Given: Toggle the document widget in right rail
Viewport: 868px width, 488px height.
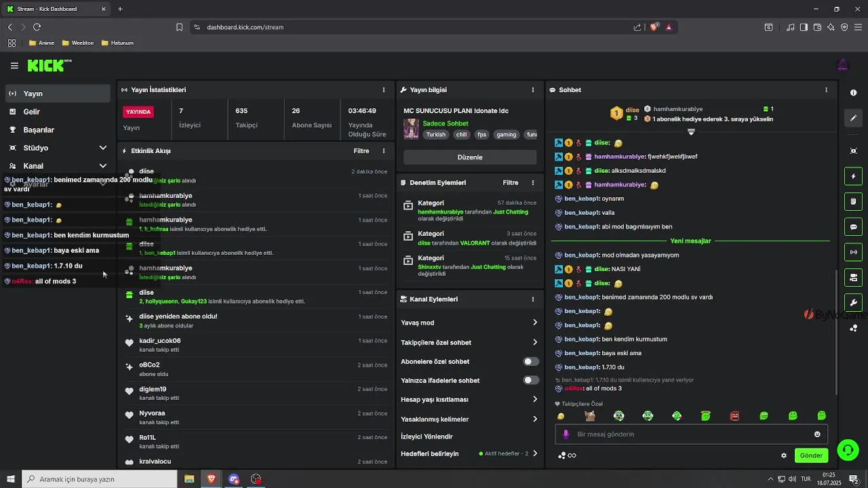Looking at the screenshot, I should [x=853, y=201].
